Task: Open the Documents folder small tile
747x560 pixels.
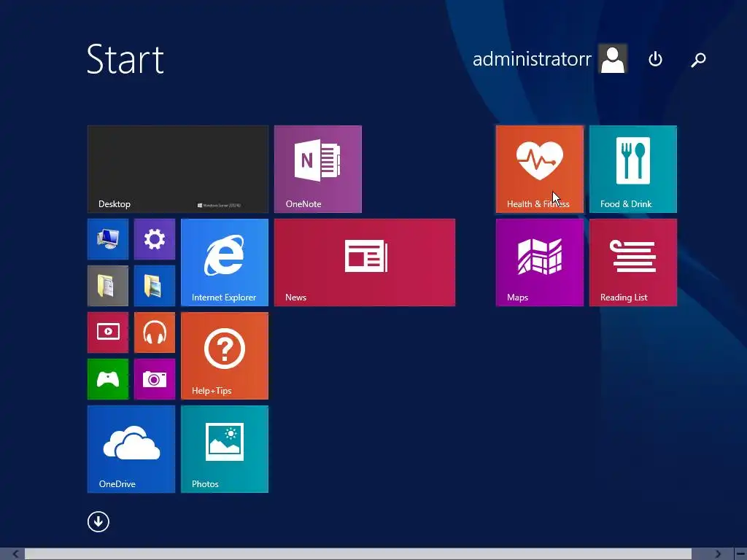Action: (108, 286)
